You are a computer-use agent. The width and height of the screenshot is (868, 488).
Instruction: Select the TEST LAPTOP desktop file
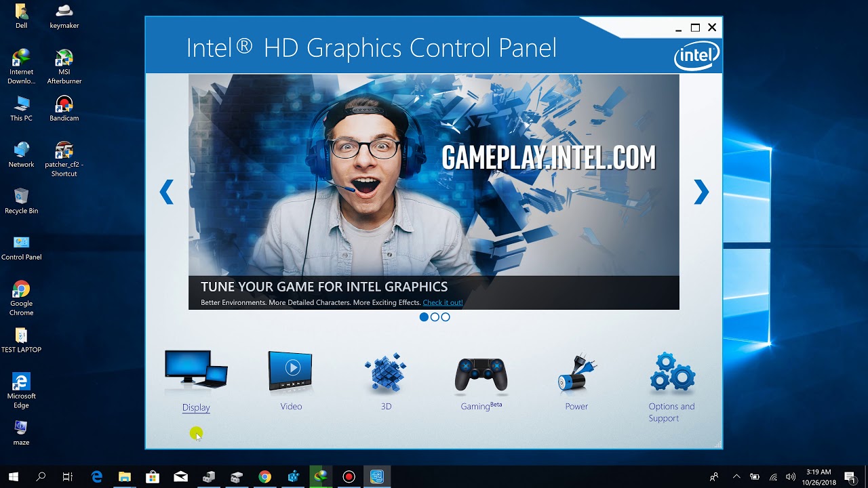(x=21, y=340)
